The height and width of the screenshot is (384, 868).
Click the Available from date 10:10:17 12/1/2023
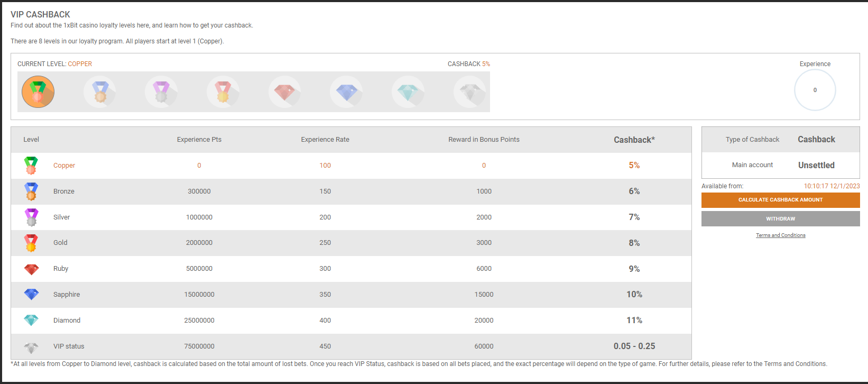(x=832, y=186)
